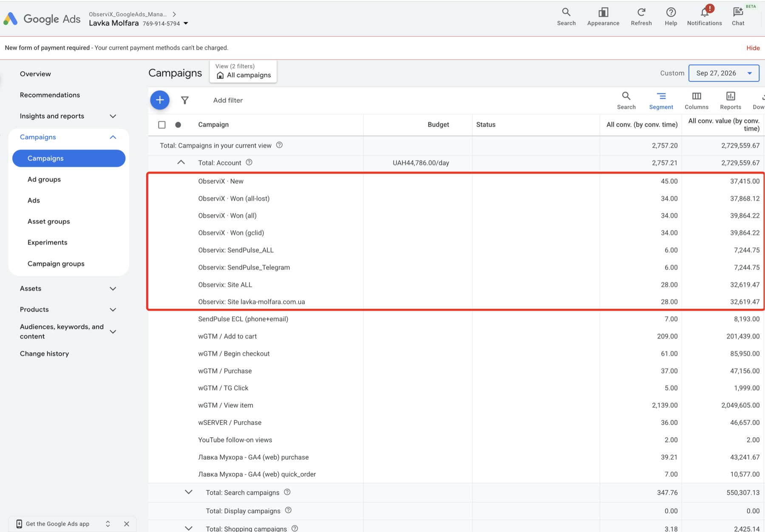Open the account switcher dropdown arrow
This screenshot has height=532, width=765.
(186, 23)
